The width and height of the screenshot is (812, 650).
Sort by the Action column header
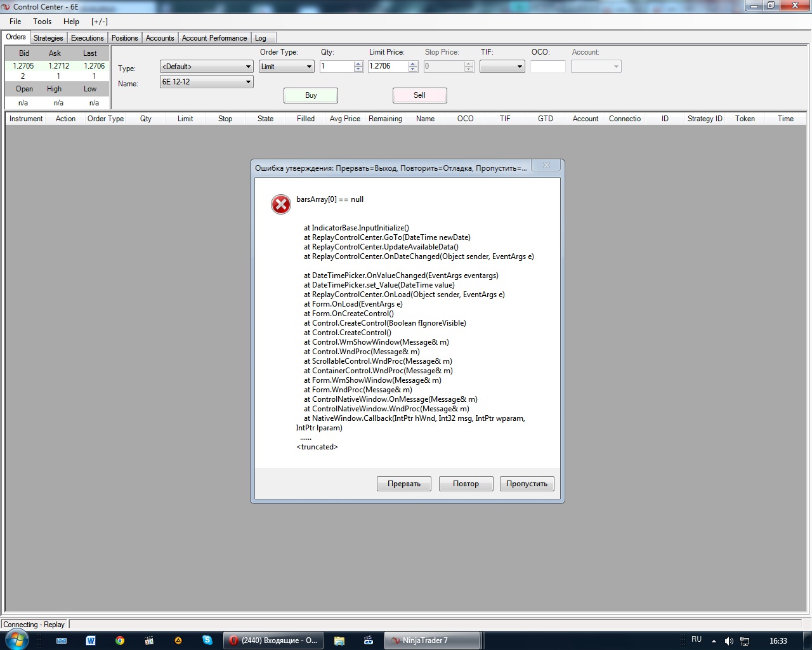pyautogui.click(x=65, y=119)
